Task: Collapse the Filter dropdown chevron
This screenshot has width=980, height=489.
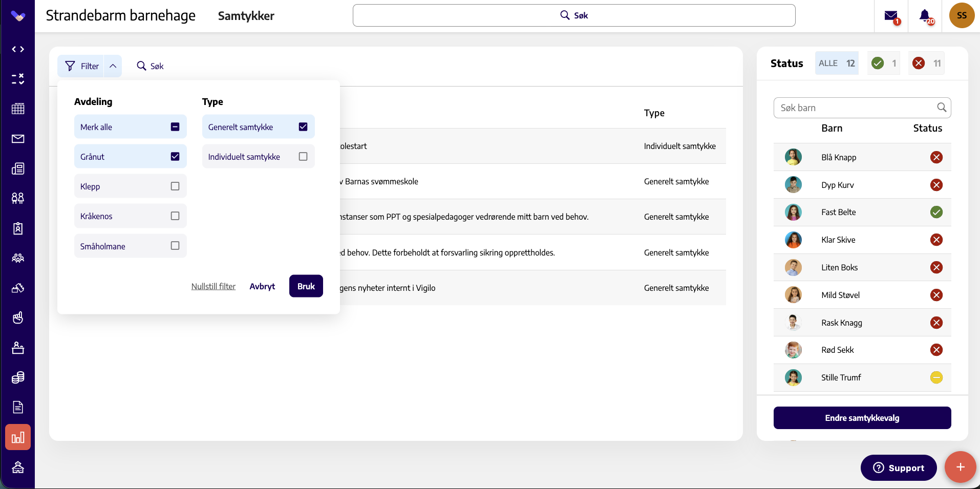Action: tap(113, 66)
